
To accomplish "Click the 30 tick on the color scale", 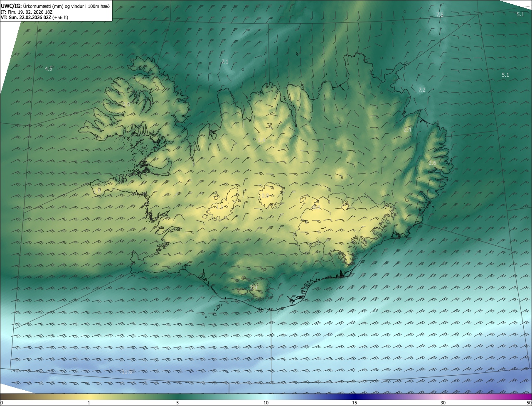I will (443, 403).
